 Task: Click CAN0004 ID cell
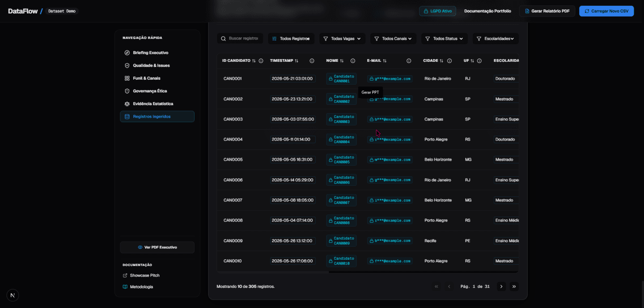[233, 139]
